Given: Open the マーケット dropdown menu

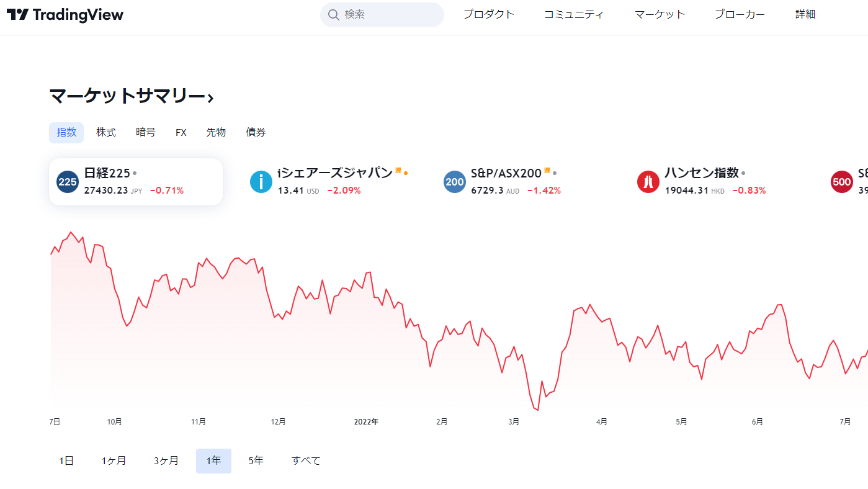Looking at the screenshot, I should click(x=659, y=14).
